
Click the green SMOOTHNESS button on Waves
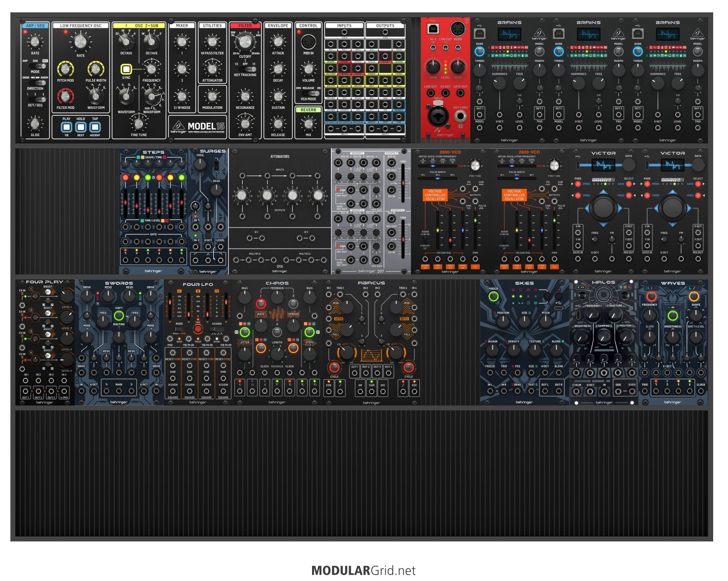(673, 315)
